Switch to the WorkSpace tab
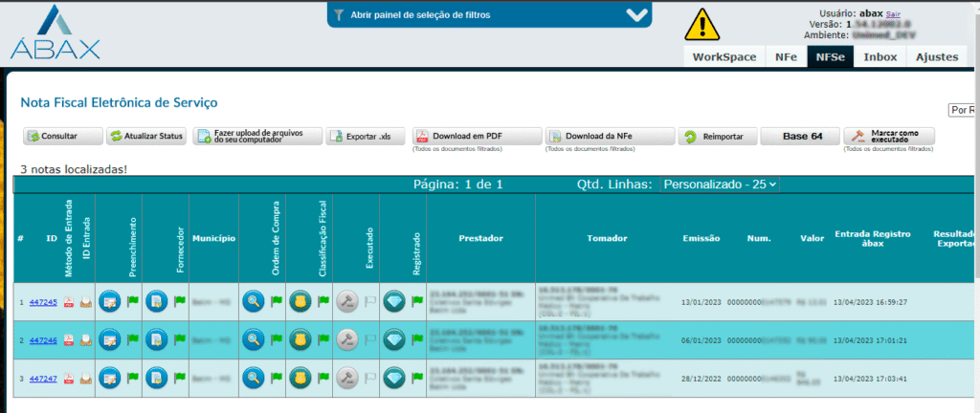 click(724, 56)
